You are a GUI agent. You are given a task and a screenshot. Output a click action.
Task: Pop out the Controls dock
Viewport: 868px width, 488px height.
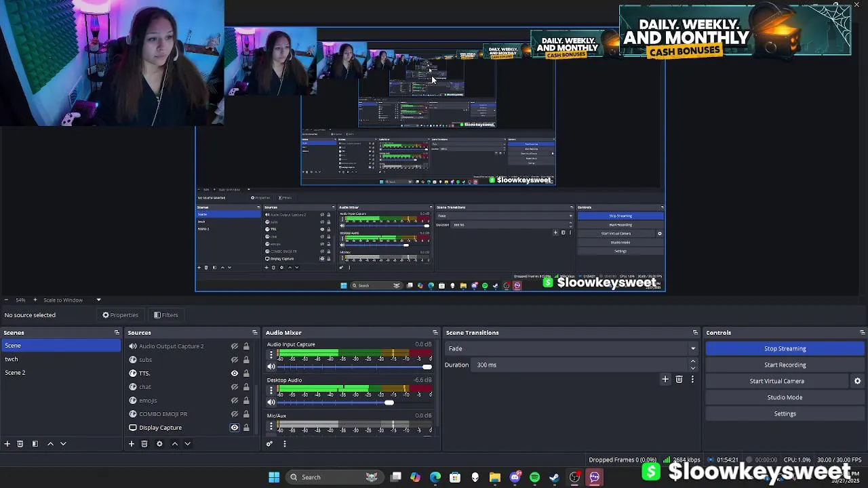863,333
